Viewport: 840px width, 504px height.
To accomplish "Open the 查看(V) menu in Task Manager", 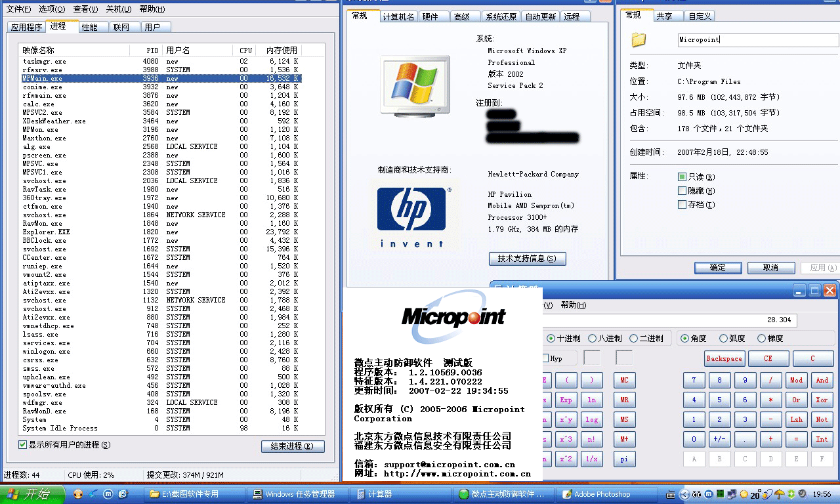I will 85,9.
